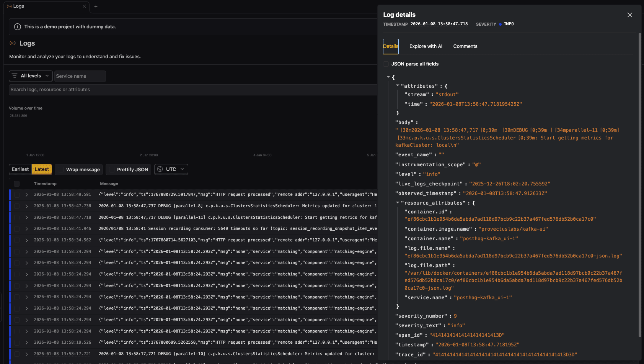Expand the log row at 13:58:34.562

26,240
